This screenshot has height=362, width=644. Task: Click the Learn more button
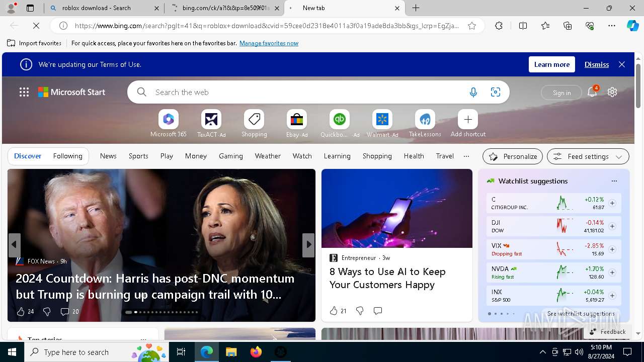(551, 64)
